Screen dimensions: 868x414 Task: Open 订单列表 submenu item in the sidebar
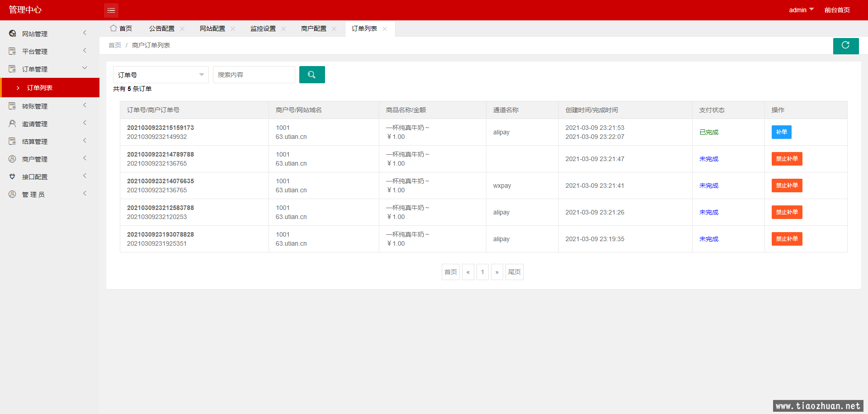click(x=50, y=88)
